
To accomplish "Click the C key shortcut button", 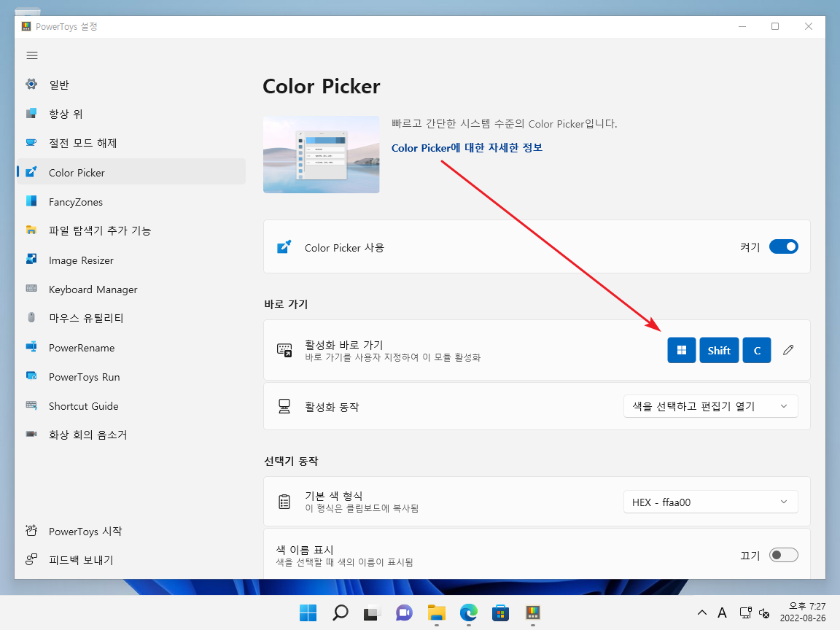I will (756, 350).
